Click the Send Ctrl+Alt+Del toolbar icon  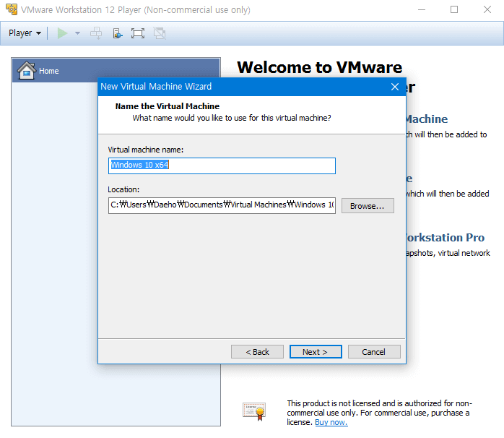[x=96, y=33]
